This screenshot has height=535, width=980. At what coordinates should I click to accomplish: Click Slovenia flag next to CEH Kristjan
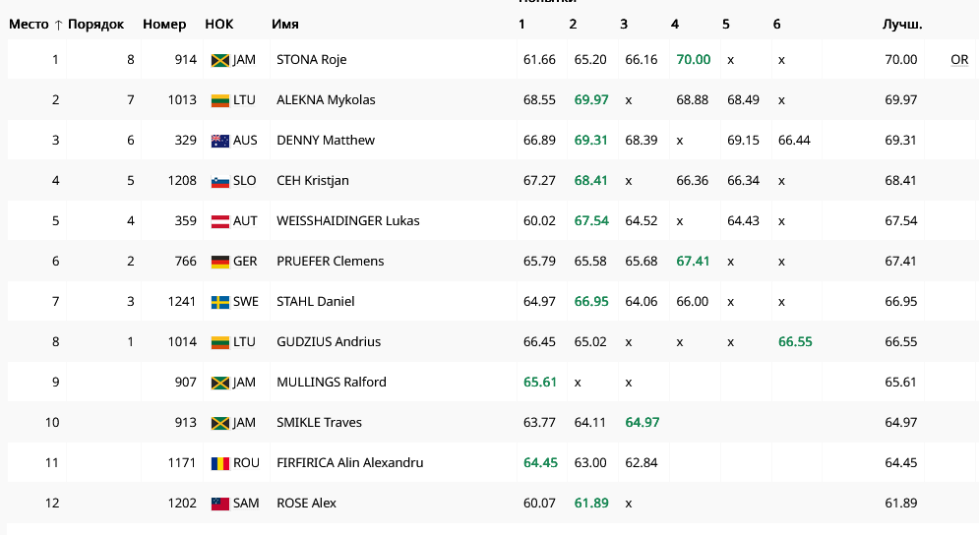click(219, 181)
